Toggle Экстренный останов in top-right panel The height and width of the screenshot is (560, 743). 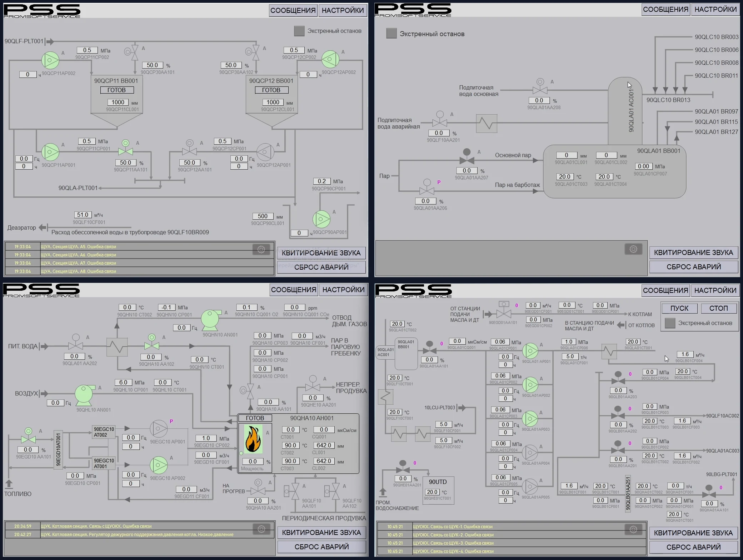(x=392, y=34)
